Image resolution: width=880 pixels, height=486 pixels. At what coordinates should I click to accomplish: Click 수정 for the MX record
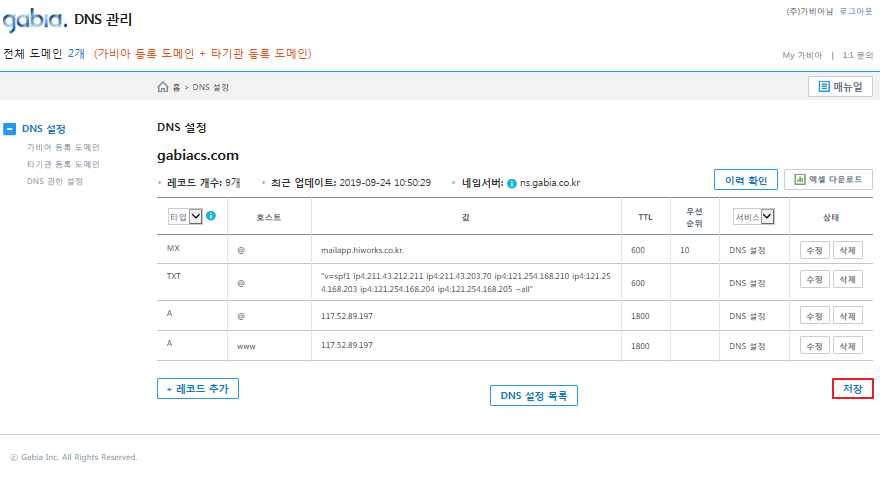pyautogui.click(x=814, y=250)
